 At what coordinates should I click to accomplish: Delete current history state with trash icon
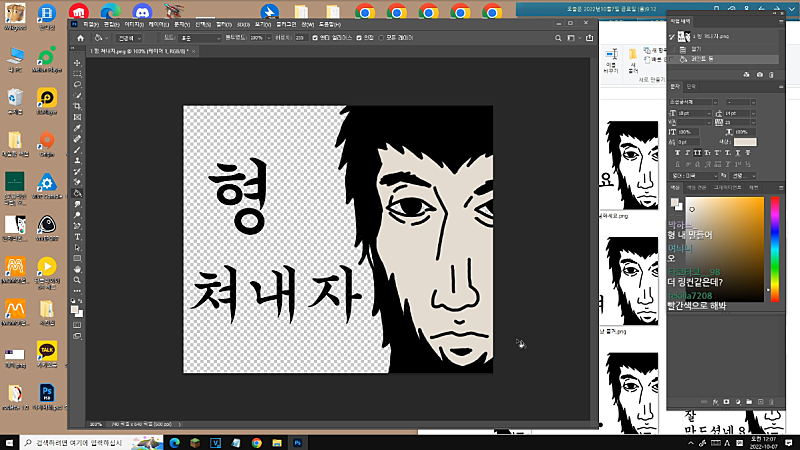(x=772, y=74)
